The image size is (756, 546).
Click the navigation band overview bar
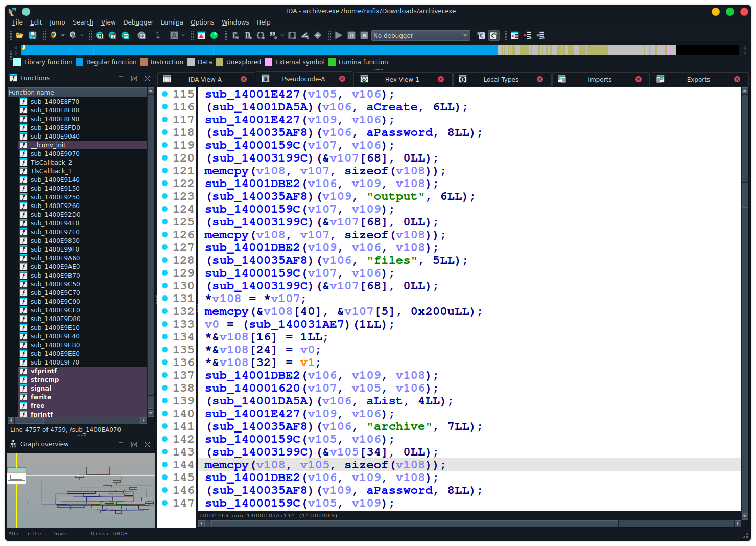pos(380,50)
